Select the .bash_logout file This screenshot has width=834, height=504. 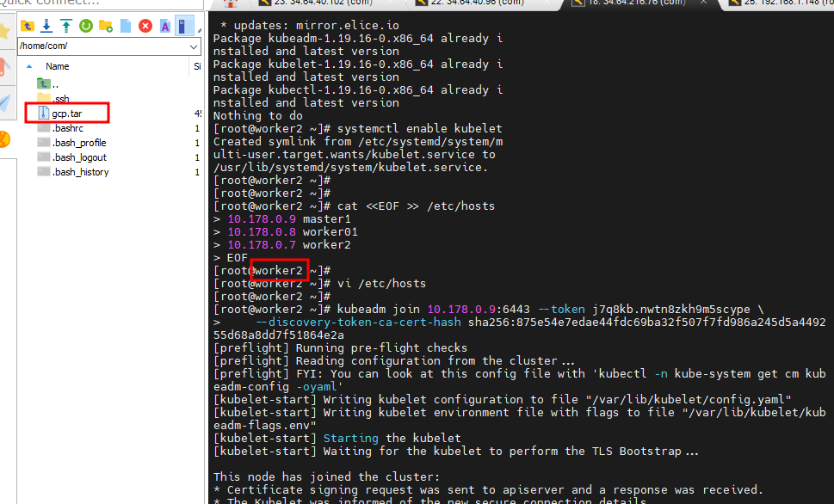point(71,157)
